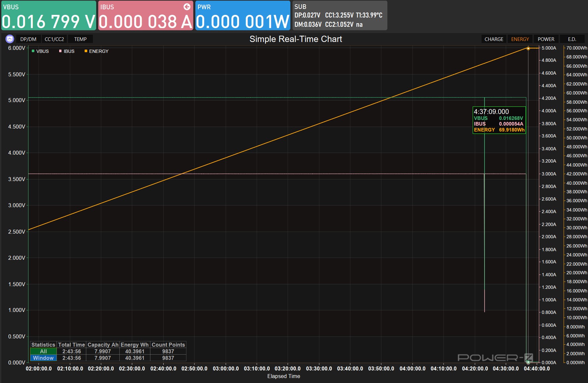Select the ENERGY chart tab
The image size is (588, 383).
tap(520, 39)
